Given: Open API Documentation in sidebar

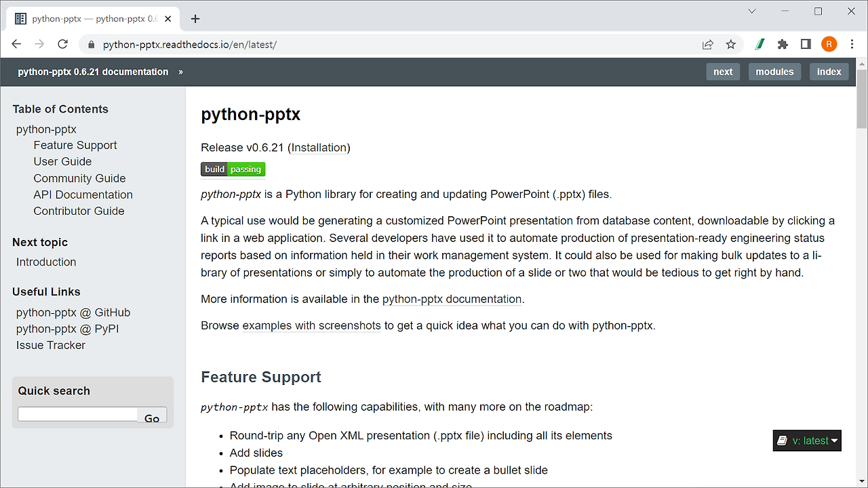Looking at the screenshot, I should pyautogui.click(x=83, y=195).
